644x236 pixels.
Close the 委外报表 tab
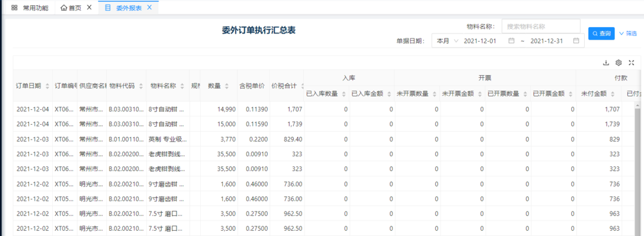pyautogui.click(x=149, y=7)
